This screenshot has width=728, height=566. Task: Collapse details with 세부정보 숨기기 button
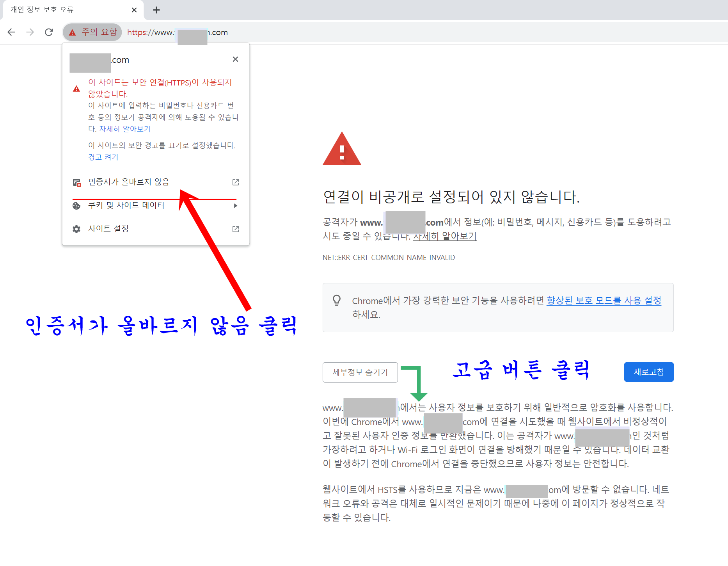360,372
